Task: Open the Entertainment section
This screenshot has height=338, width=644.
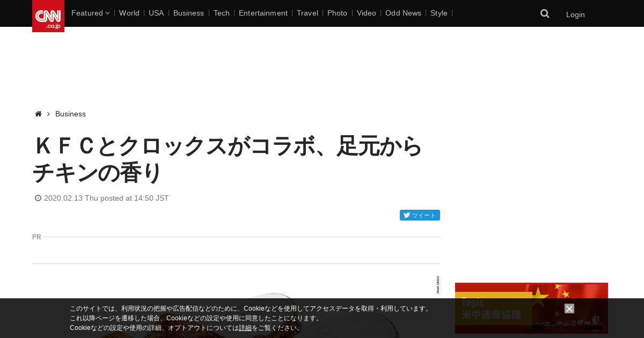Action: tap(263, 13)
